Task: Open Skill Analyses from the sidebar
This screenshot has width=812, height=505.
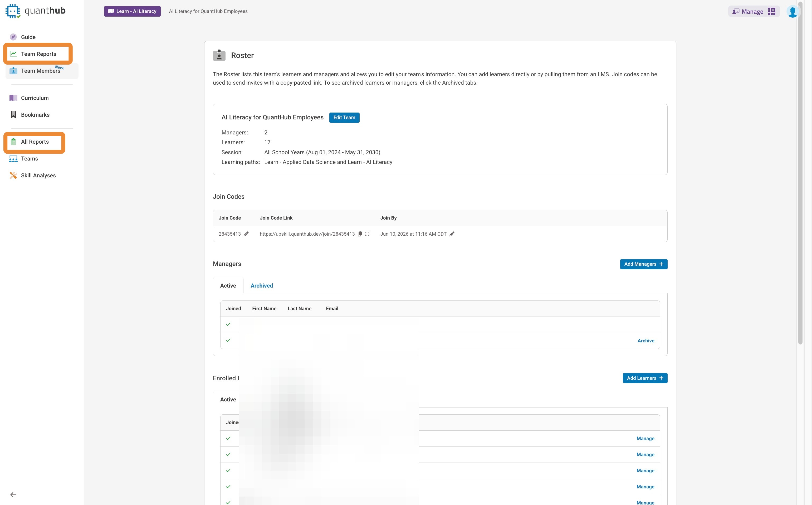Action: click(38, 175)
